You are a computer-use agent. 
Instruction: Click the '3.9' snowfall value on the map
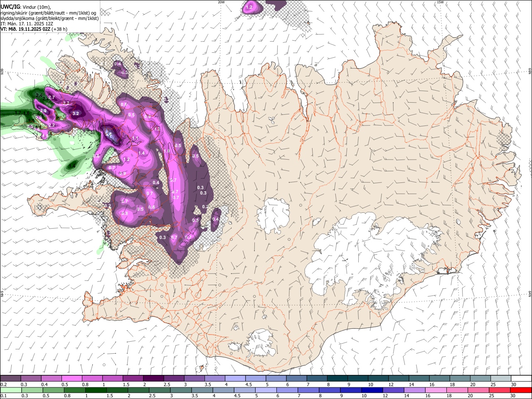click(x=43, y=111)
